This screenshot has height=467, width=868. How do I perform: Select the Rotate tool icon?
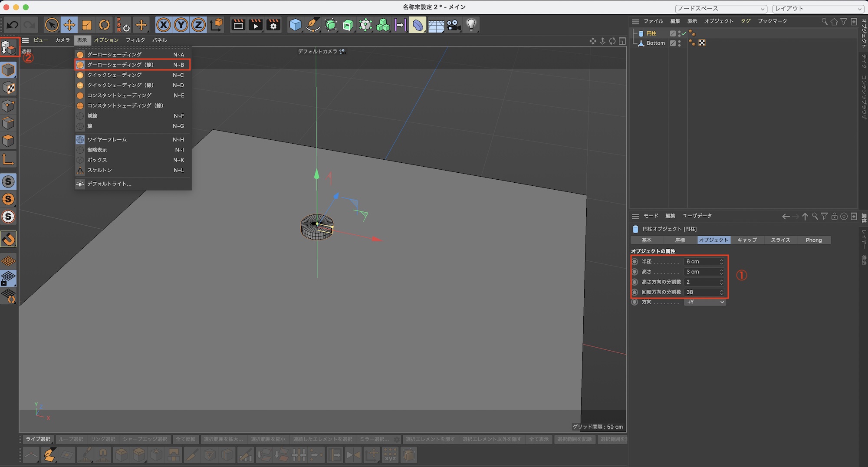(104, 25)
